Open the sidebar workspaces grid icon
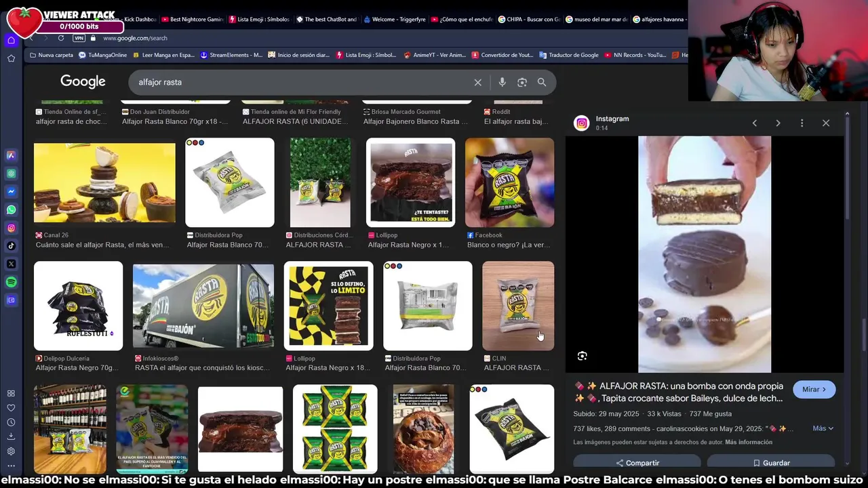868x488 pixels. pos(11,393)
